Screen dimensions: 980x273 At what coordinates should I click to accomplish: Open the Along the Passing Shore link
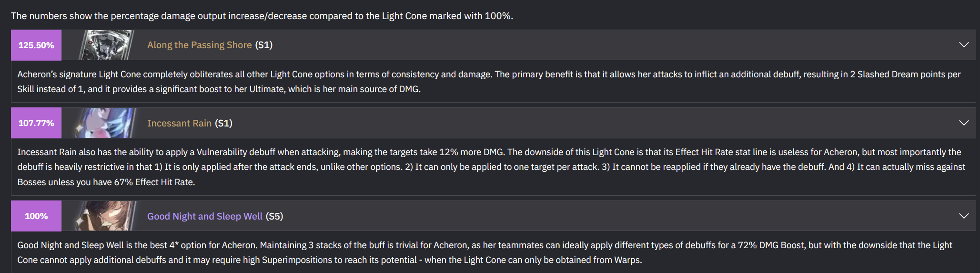(x=199, y=45)
